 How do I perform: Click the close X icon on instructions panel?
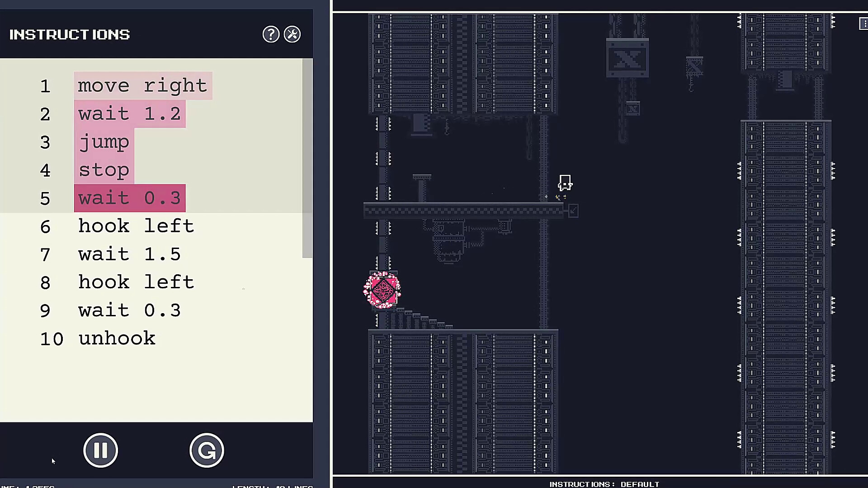click(292, 34)
